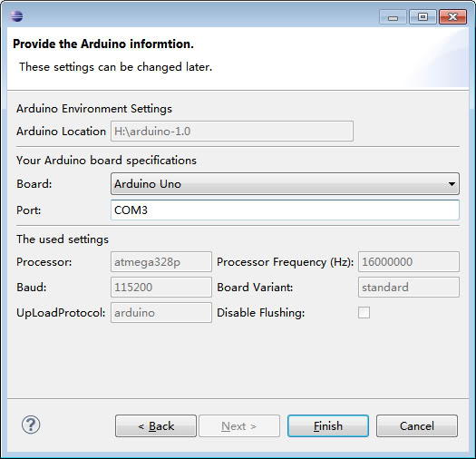
Task: Click the Board combo box arrow
Action: point(452,184)
